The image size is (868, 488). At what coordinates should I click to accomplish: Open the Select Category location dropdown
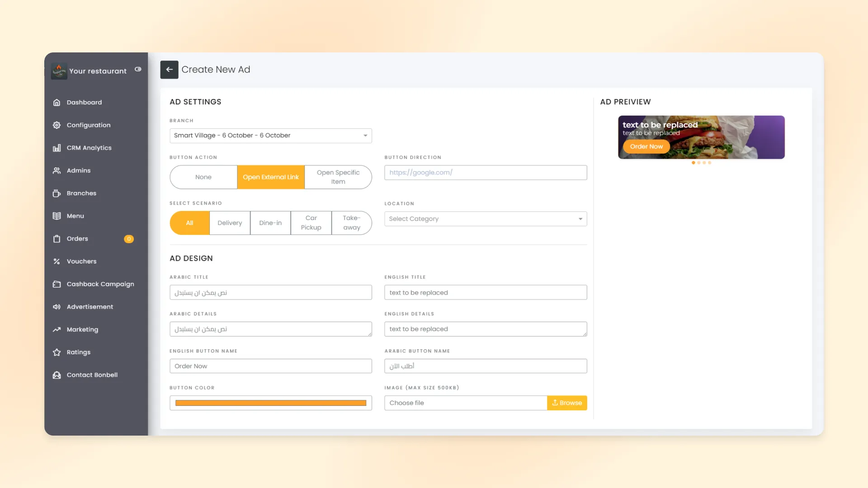pyautogui.click(x=486, y=219)
